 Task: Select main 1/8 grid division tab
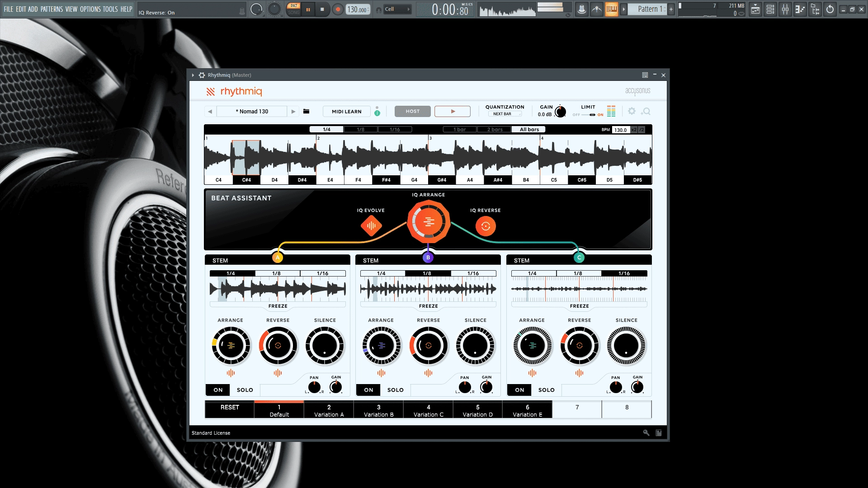(360, 129)
